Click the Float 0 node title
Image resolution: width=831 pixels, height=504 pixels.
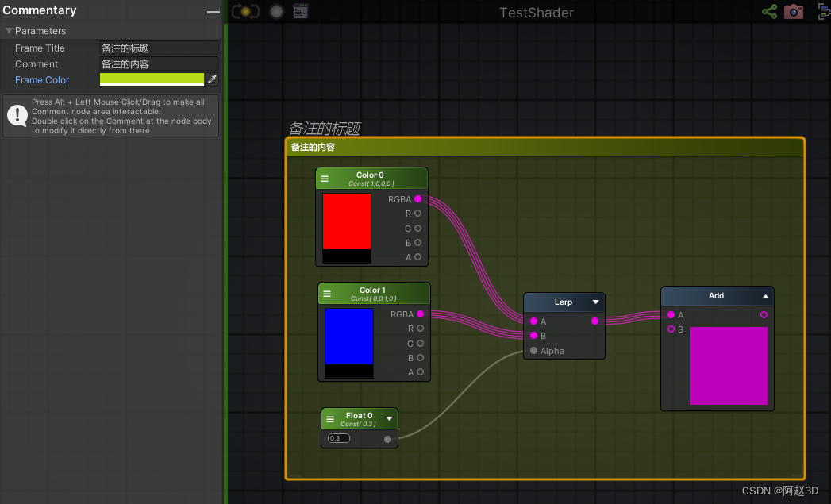click(x=359, y=415)
